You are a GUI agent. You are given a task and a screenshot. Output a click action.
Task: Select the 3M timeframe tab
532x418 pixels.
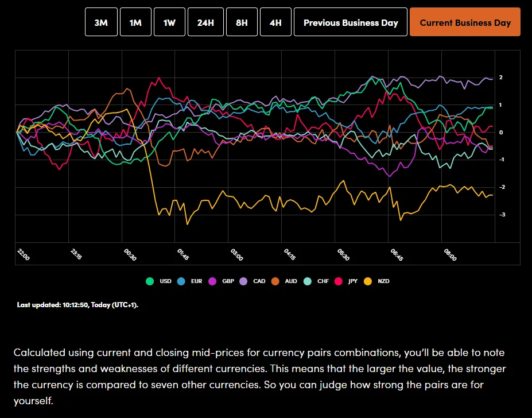(101, 22)
